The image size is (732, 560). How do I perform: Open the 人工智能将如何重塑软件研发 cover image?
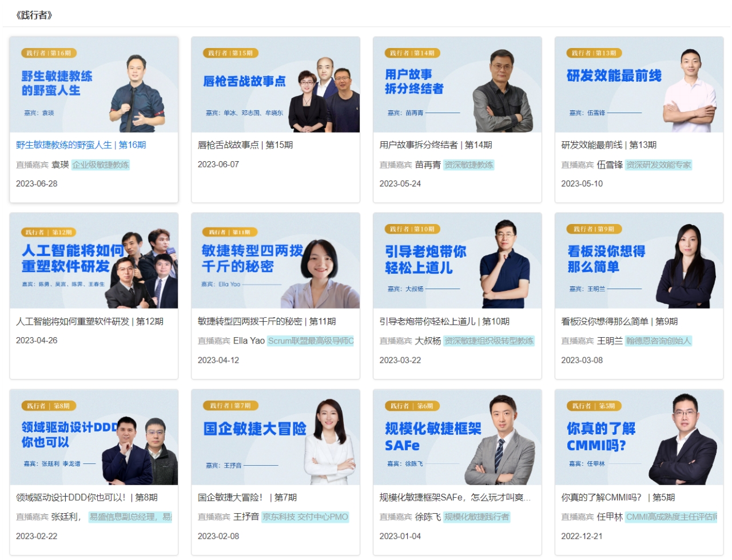[x=94, y=261]
